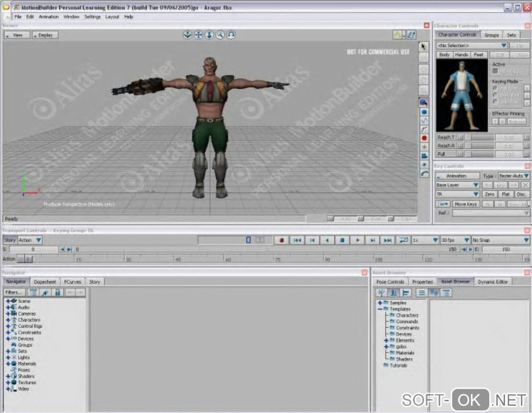Click the red sphere icon in viewer sidebar
The image size is (532, 413).
424,138
